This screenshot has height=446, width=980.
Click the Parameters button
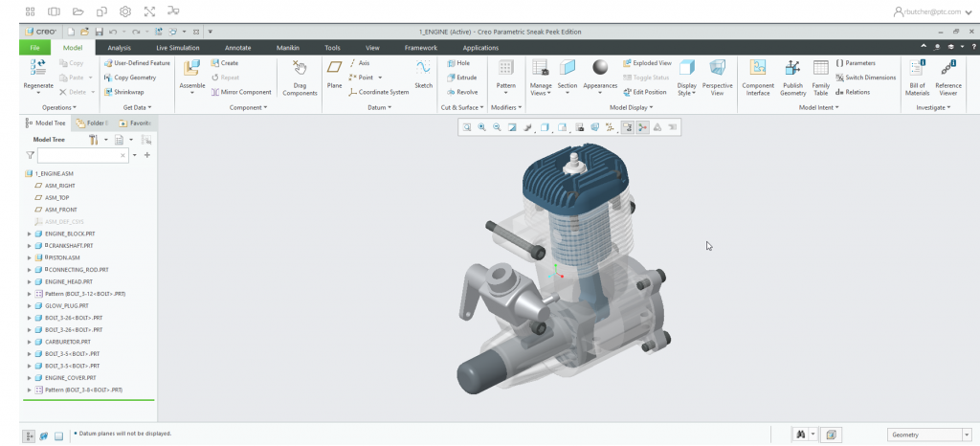[855, 63]
